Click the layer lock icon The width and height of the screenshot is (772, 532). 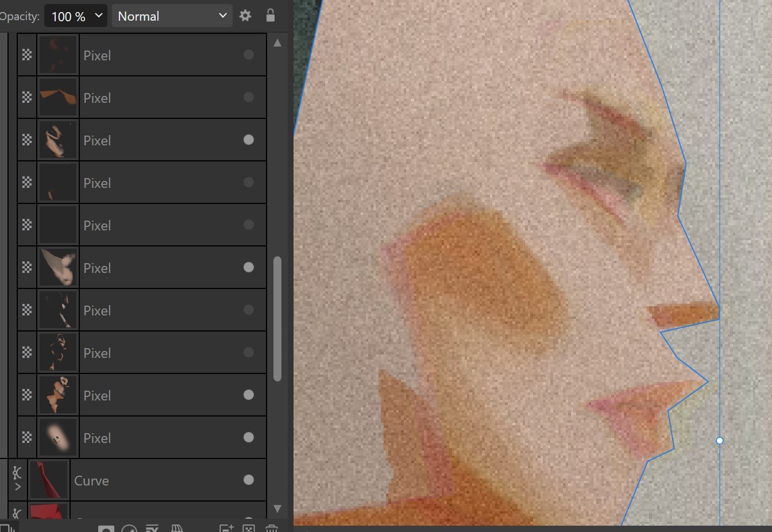tap(271, 16)
